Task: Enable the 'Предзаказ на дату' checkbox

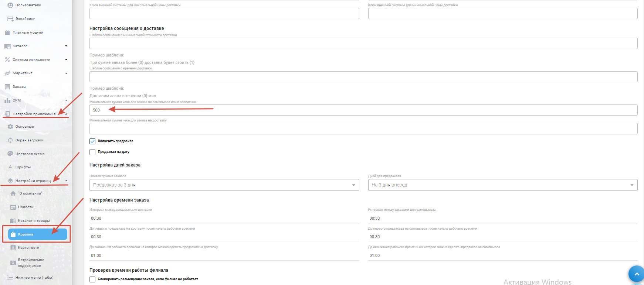Action: pyautogui.click(x=92, y=152)
